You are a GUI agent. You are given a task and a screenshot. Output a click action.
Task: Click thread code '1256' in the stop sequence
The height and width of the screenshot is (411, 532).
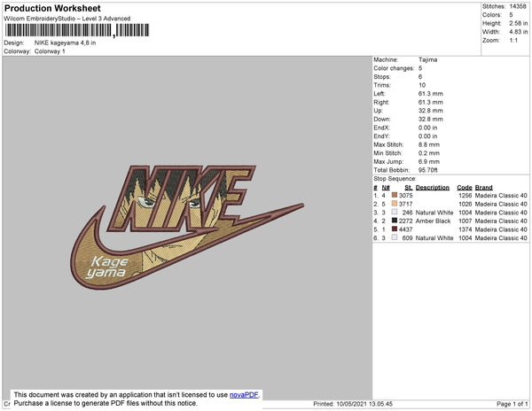(x=465, y=196)
